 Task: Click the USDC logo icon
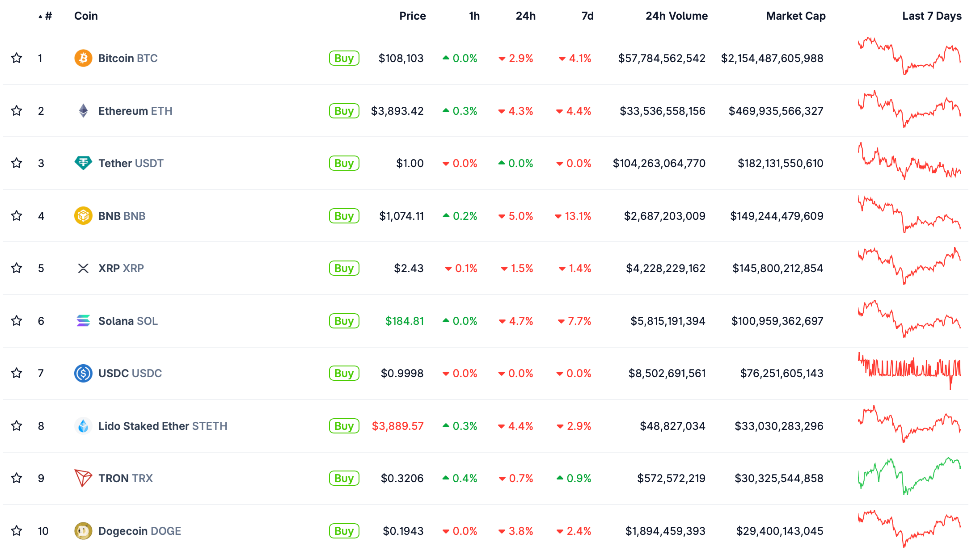[83, 373]
